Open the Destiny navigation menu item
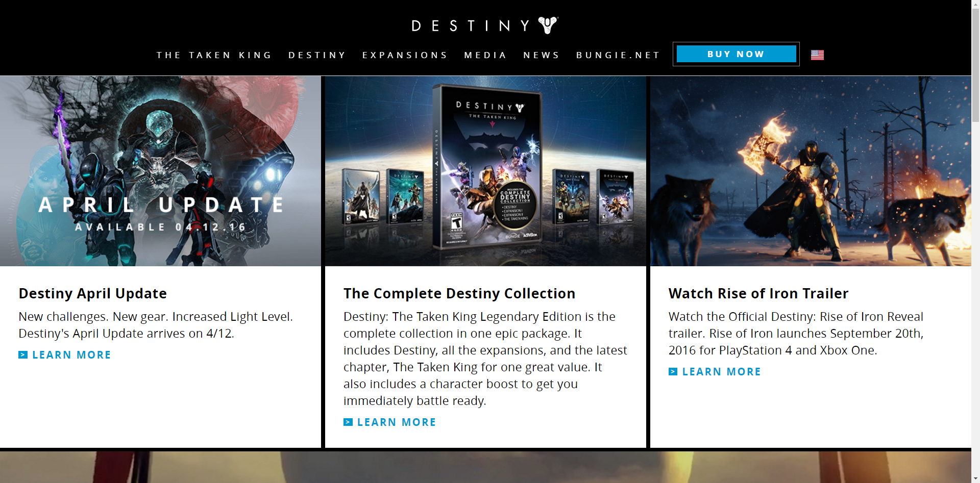The image size is (980, 483). coord(317,55)
